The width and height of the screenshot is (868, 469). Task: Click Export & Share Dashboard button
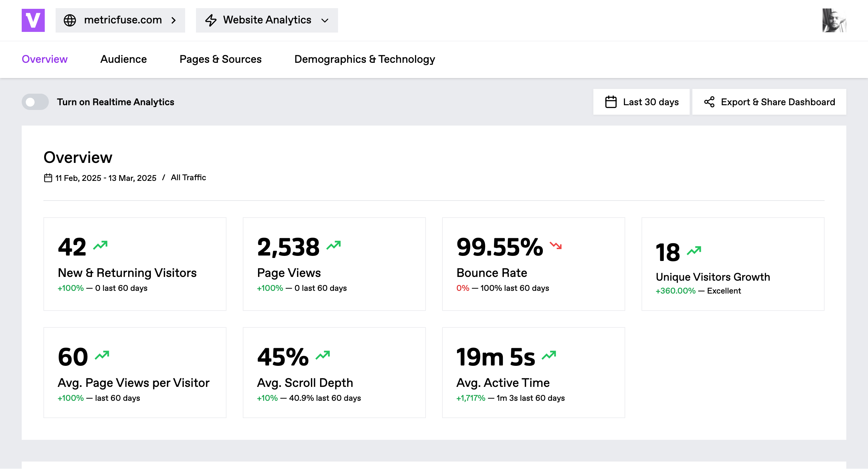[769, 102]
